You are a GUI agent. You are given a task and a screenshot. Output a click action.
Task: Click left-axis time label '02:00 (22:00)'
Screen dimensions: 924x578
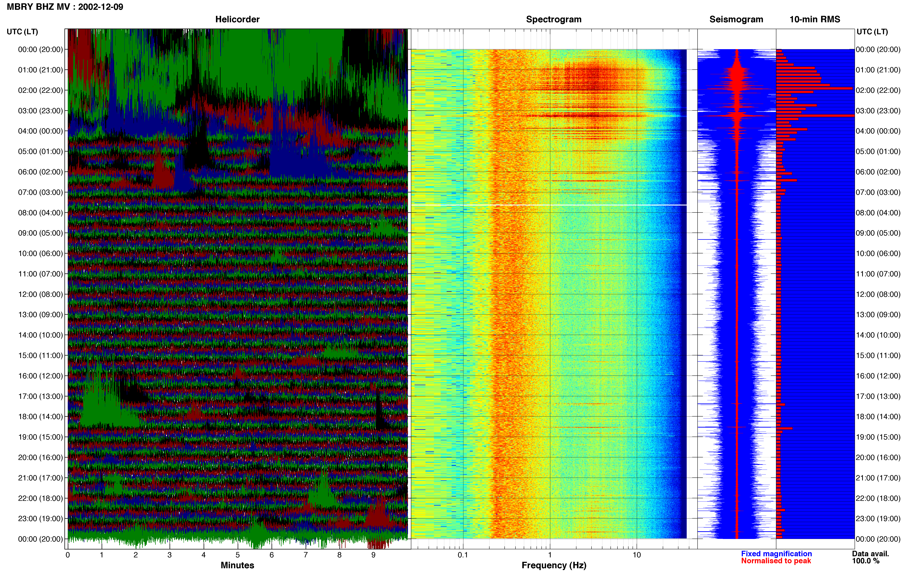41,90
